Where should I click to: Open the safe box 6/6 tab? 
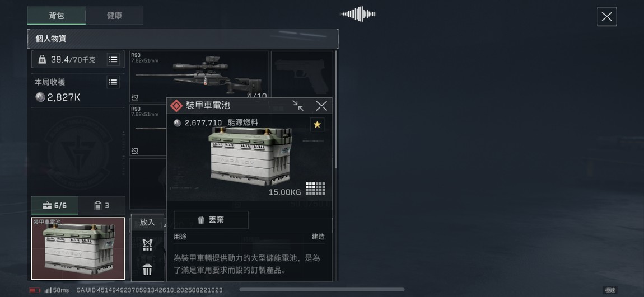click(55, 205)
